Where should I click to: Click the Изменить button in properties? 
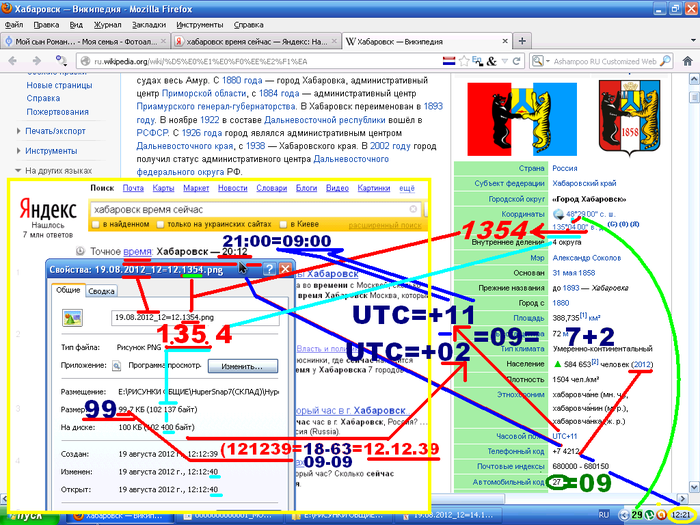point(243,367)
